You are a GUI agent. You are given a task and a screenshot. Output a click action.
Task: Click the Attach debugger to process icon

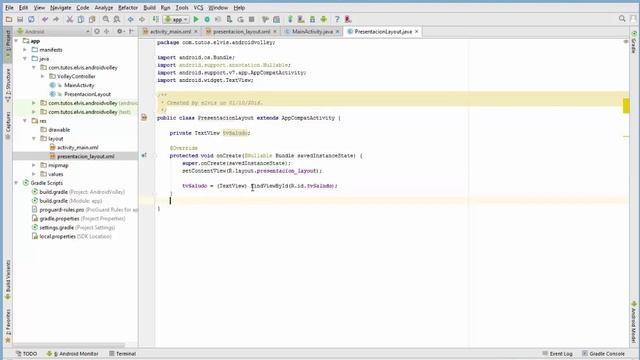point(229,19)
